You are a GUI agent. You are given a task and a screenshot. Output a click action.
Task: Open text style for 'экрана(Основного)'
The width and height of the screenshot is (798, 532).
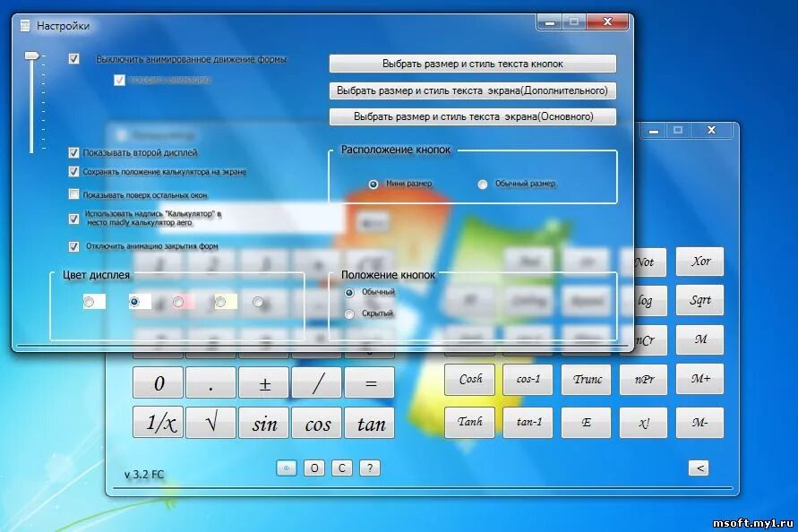[x=472, y=116]
